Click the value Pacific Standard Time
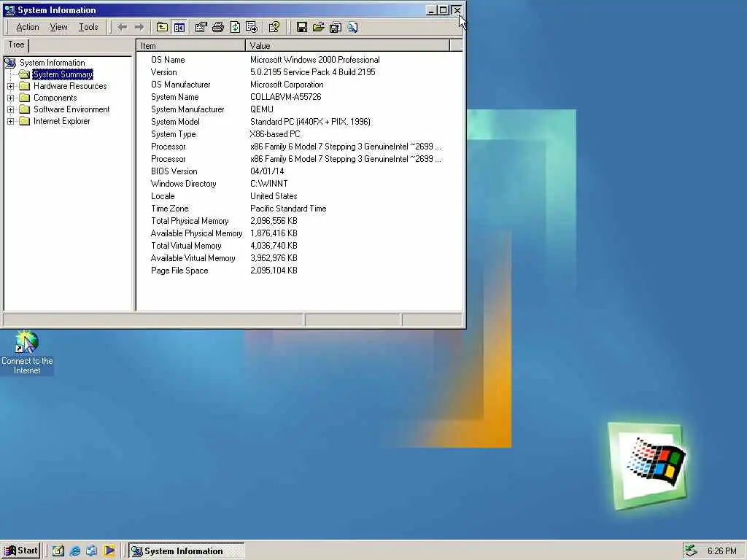Viewport: 747px width, 560px height. click(288, 208)
